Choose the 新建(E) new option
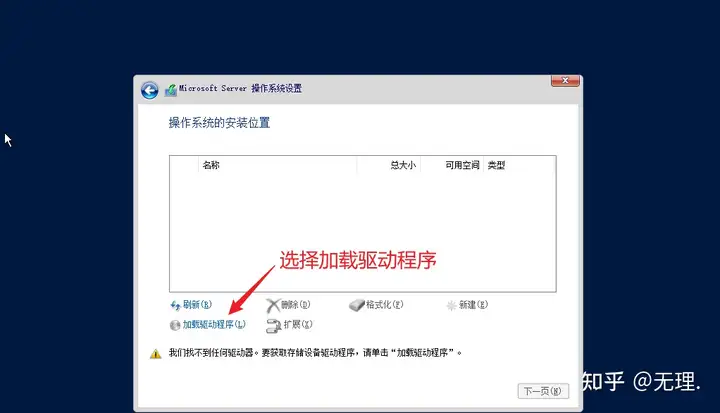Image resolution: width=720 pixels, height=413 pixels. coord(473,305)
